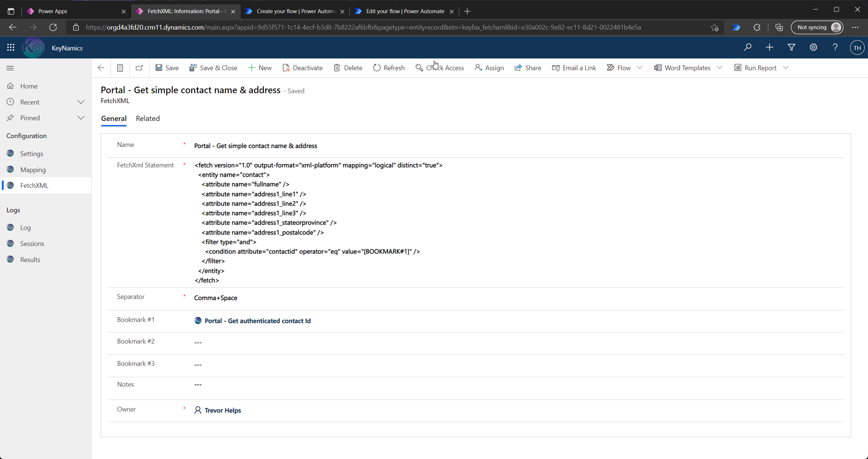Expand the Recent section chevron
This screenshot has width=868, height=459.
point(81,102)
